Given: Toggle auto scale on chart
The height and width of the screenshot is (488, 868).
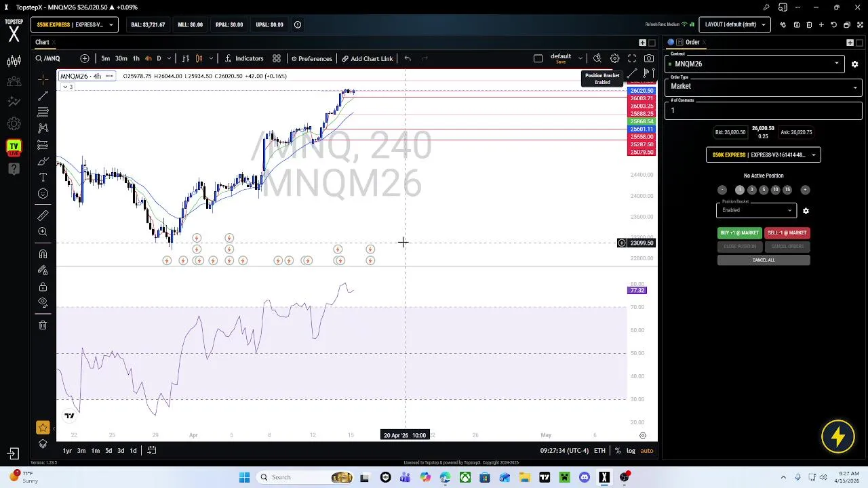Looking at the screenshot, I should [x=647, y=451].
